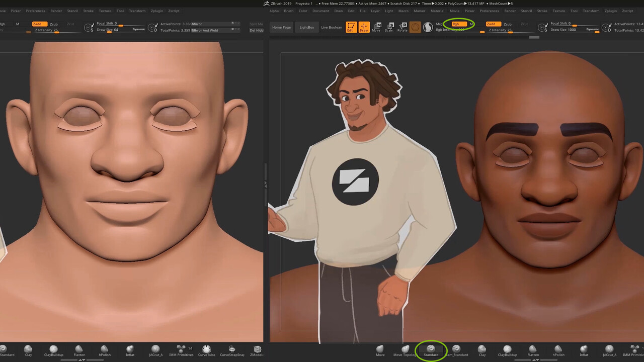The height and width of the screenshot is (362, 644).
Task: Activate Edit mode button
Action: tap(351, 27)
